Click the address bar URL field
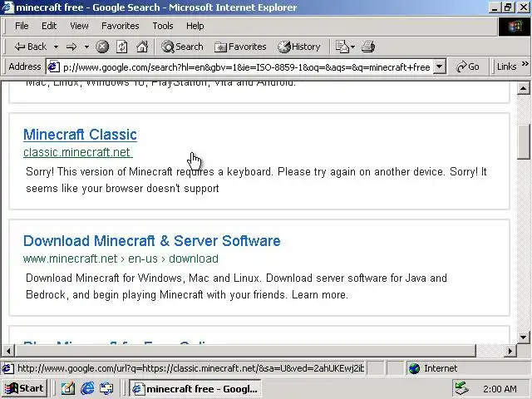 pyautogui.click(x=247, y=67)
